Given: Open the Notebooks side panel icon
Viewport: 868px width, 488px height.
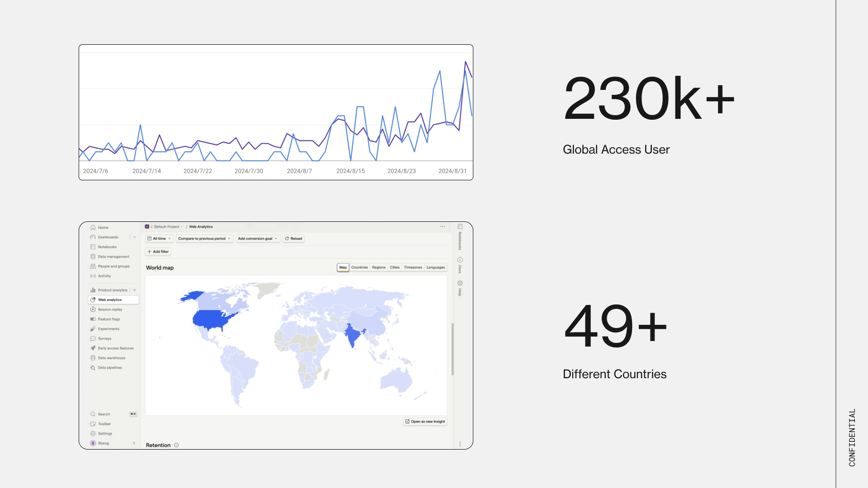Looking at the screenshot, I should pyautogui.click(x=460, y=227).
